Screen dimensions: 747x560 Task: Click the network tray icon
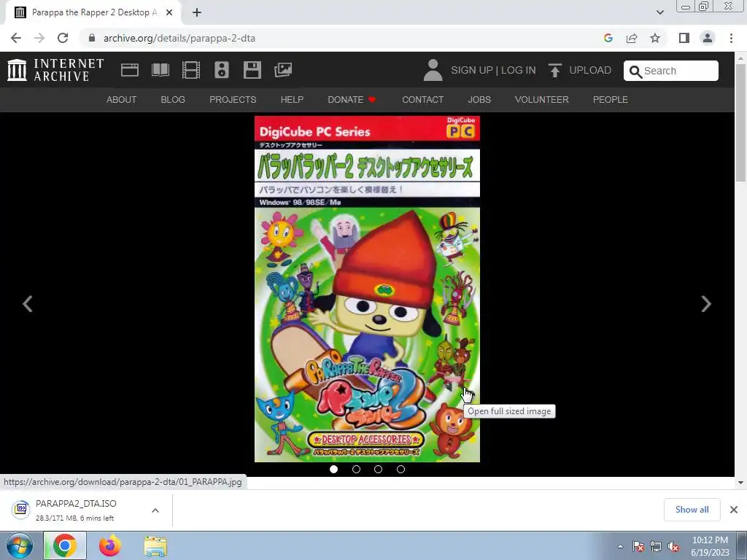pos(656,546)
